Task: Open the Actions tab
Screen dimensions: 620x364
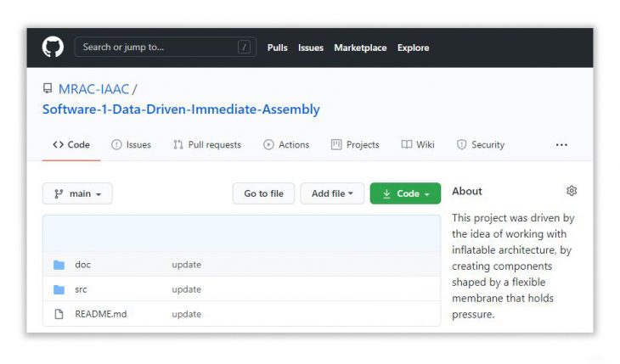Action: click(x=286, y=145)
